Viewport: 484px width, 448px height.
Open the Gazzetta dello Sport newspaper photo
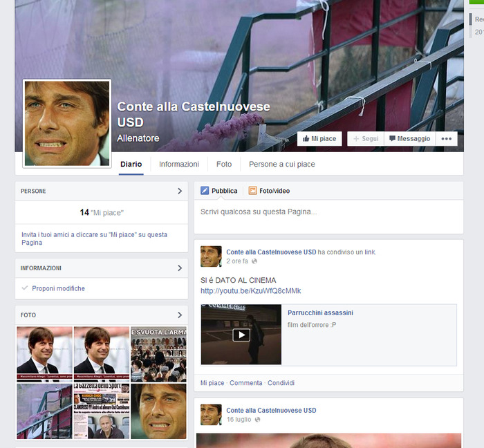(x=102, y=411)
